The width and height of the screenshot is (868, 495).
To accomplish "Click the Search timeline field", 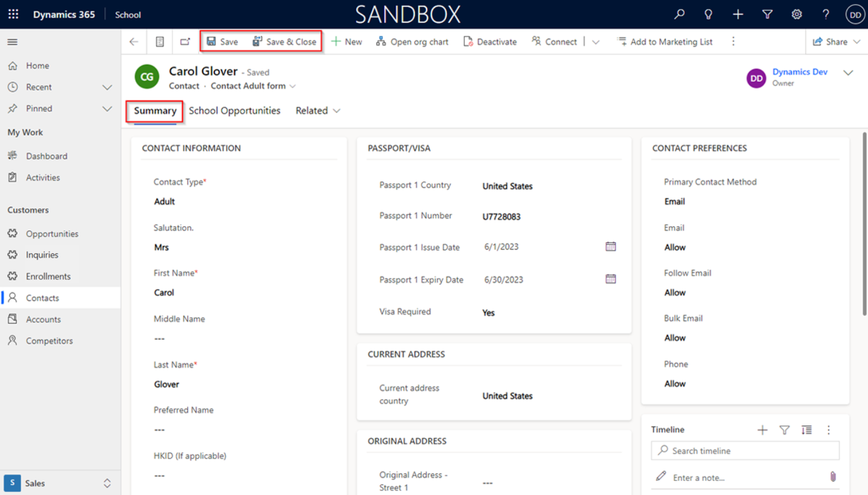I will (750, 451).
